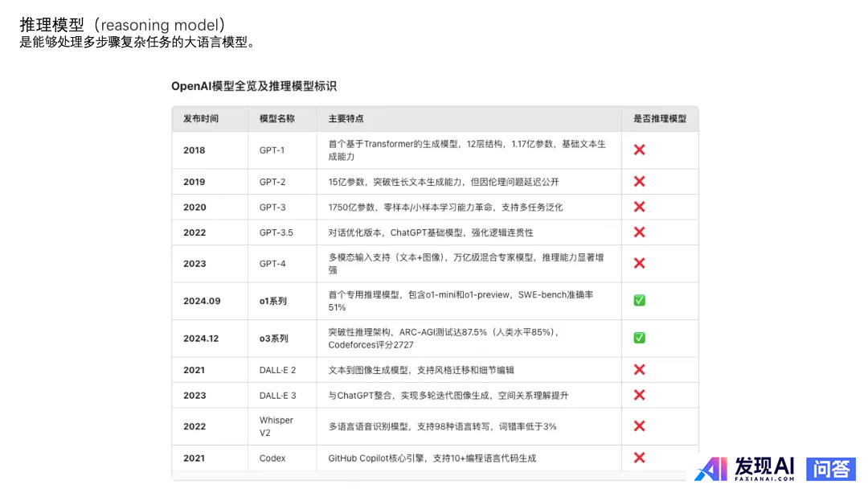Click the heading 推理模型 (reasoning model)

coord(122,24)
